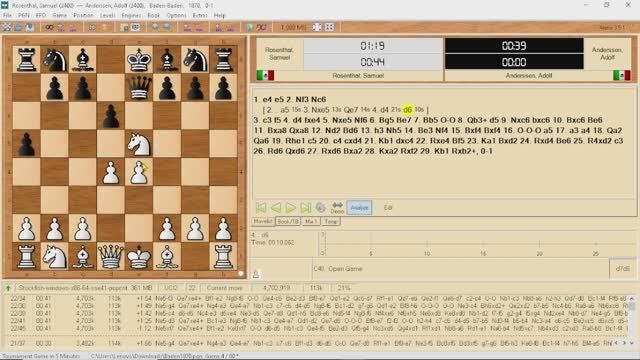The width and height of the screenshot is (640, 360).
Task: Open the PGN menu
Action: click(x=24, y=16)
